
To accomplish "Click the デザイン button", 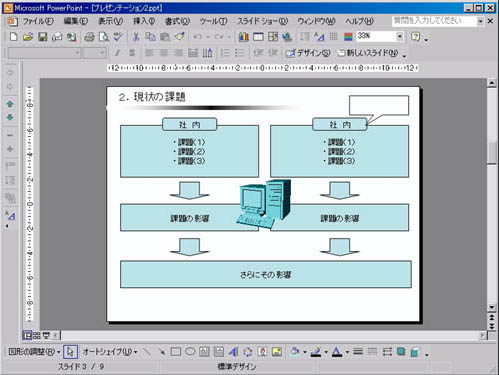I will coord(308,53).
